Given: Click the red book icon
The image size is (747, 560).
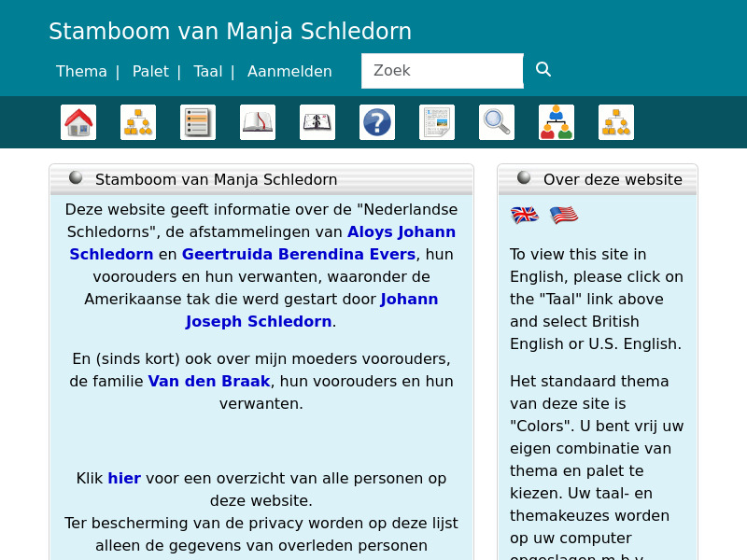Looking at the screenshot, I should click(258, 122).
